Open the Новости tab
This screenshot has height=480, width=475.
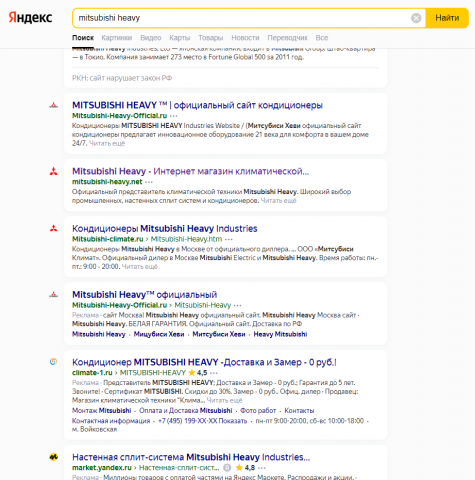point(245,38)
